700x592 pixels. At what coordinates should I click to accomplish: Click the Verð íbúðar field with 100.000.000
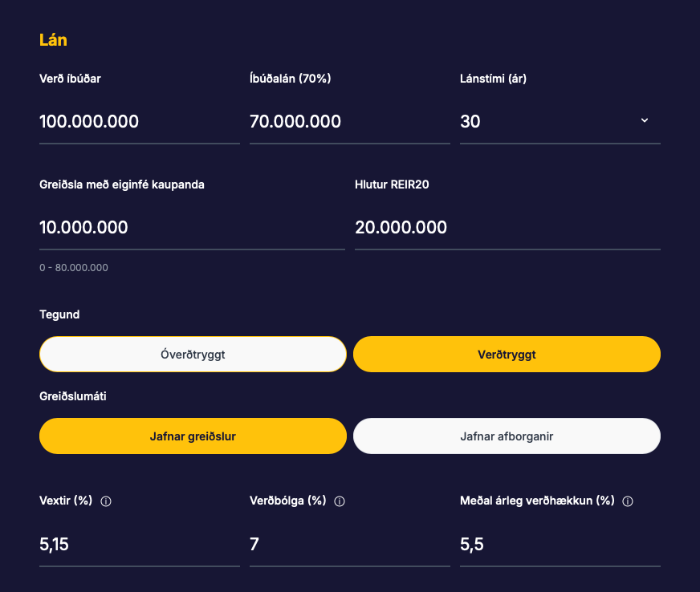[x=139, y=122]
